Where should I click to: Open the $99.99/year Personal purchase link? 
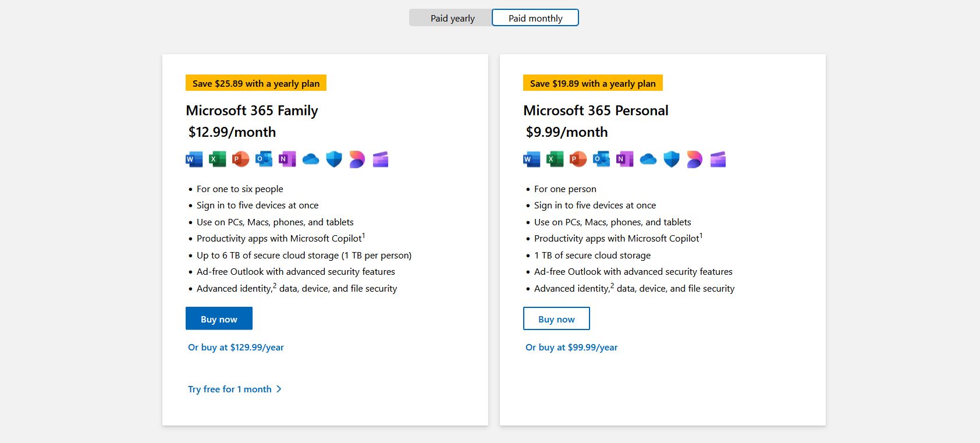[571, 348]
